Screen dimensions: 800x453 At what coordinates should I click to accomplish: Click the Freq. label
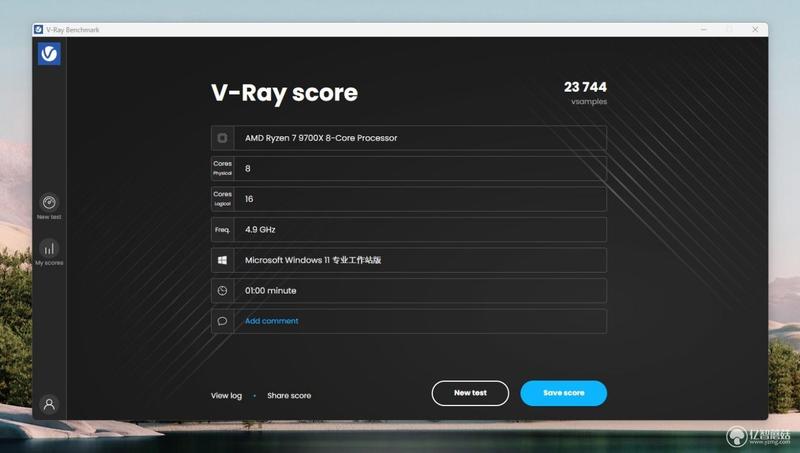pos(222,230)
